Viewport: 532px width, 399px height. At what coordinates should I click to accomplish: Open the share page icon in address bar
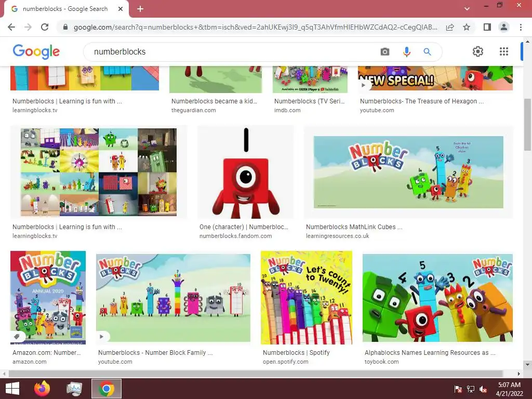(x=450, y=27)
